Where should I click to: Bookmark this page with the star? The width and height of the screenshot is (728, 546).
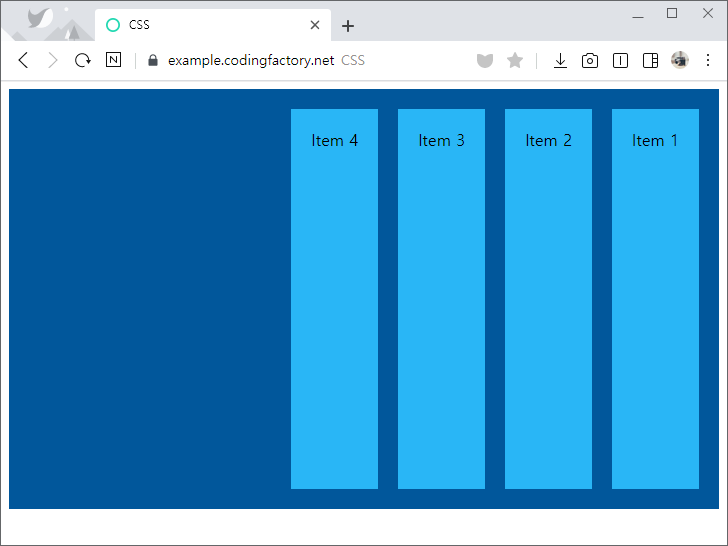point(515,60)
